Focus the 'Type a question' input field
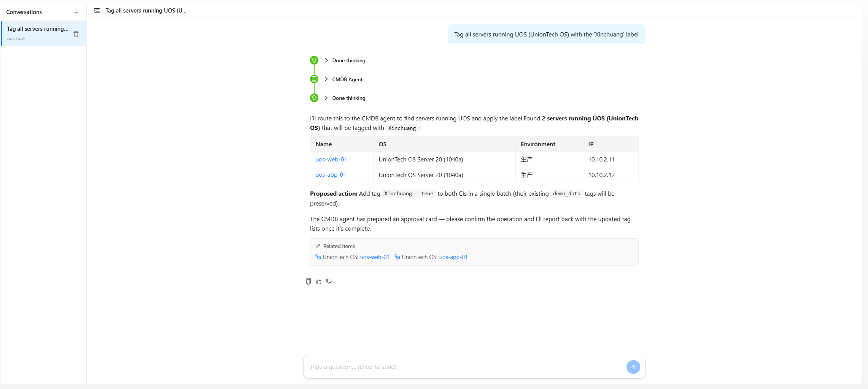The image size is (868, 389). tap(467, 367)
